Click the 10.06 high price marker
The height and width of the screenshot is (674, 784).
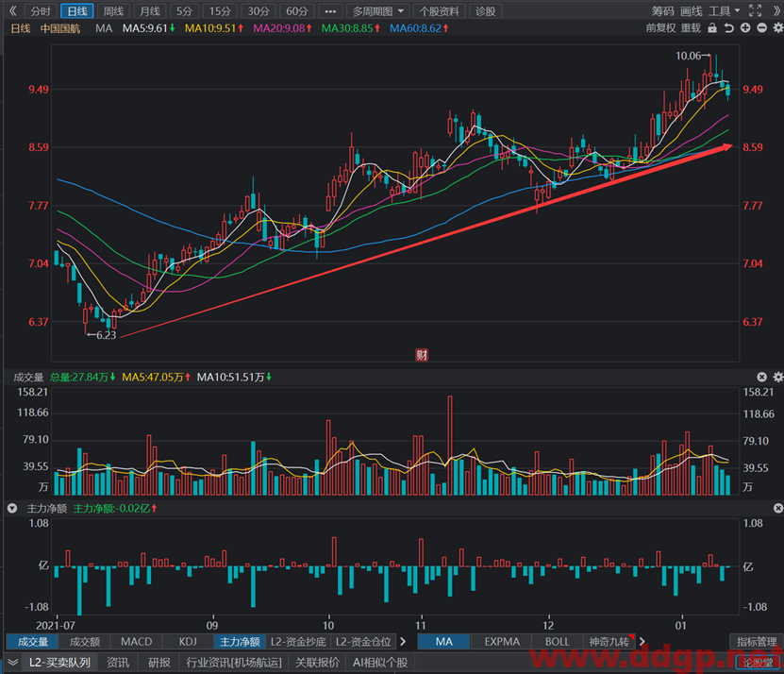pyautogui.click(x=692, y=56)
